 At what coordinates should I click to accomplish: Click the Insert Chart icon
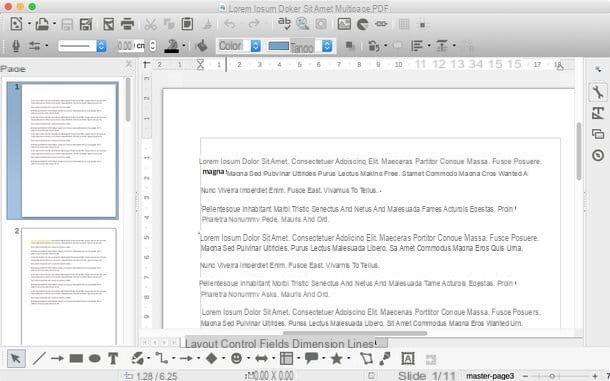click(363, 25)
